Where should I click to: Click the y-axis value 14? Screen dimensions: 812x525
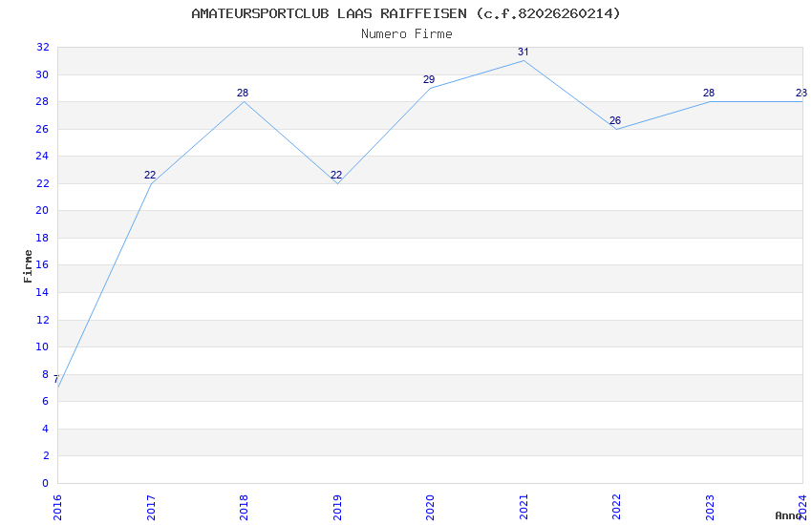coord(42,292)
